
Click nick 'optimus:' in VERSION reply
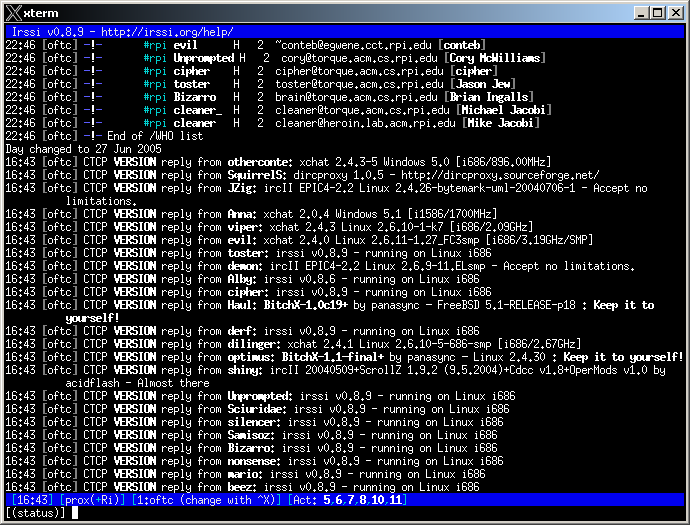click(251, 357)
